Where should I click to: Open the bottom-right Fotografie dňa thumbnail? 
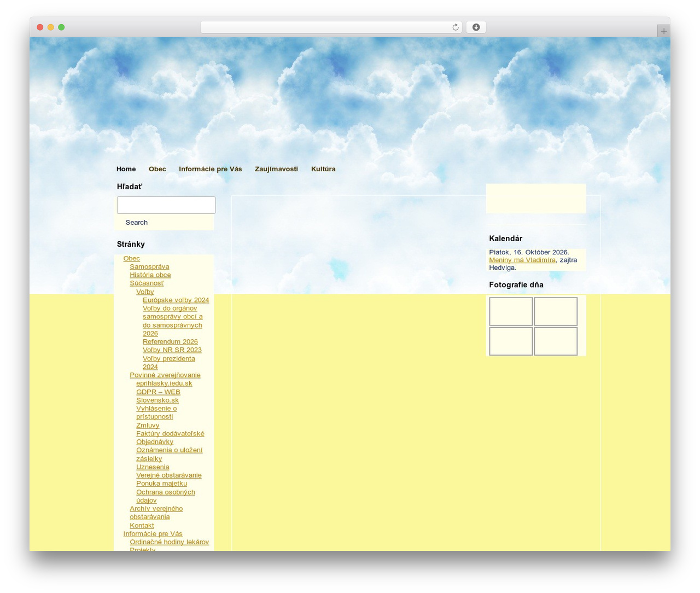click(556, 341)
